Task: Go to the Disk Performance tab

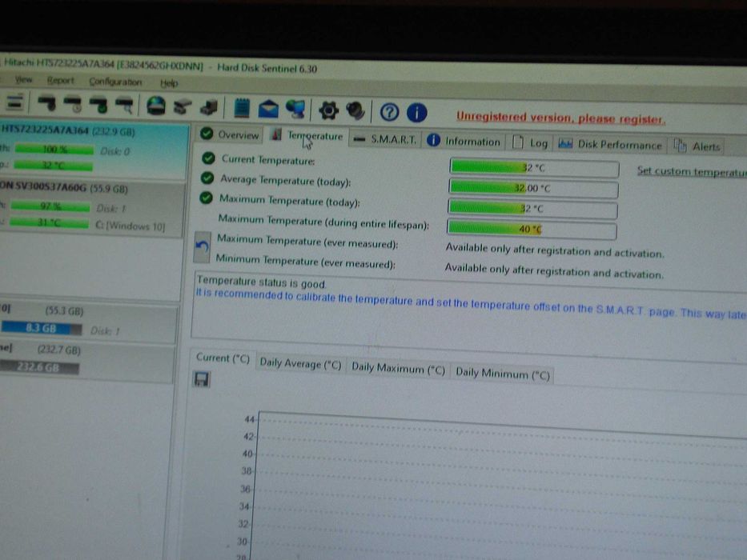Action: click(x=610, y=144)
